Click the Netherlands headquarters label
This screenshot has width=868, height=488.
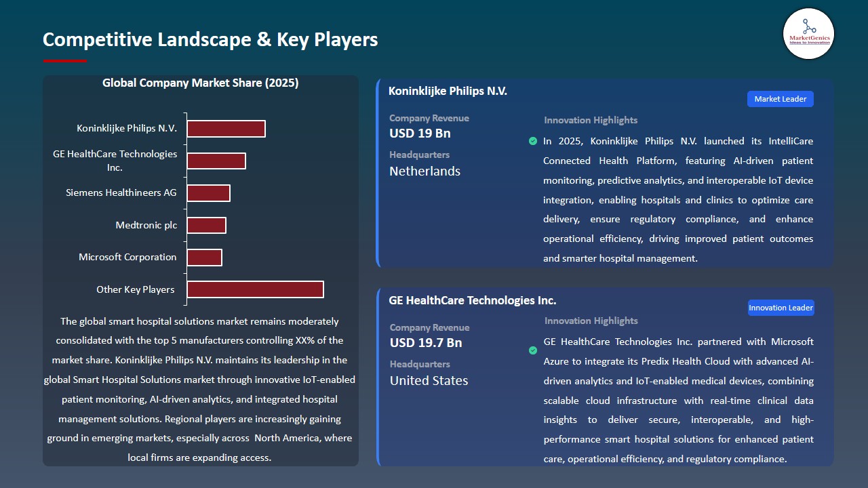coord(424,171)
